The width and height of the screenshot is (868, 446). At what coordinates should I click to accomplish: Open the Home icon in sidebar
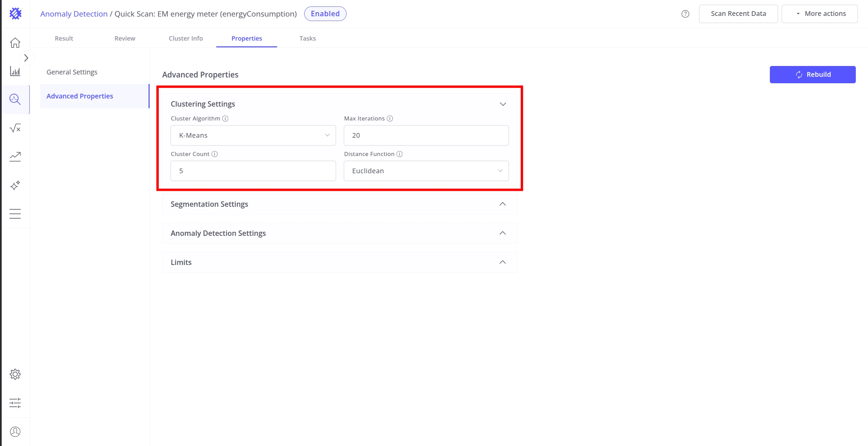15,43
